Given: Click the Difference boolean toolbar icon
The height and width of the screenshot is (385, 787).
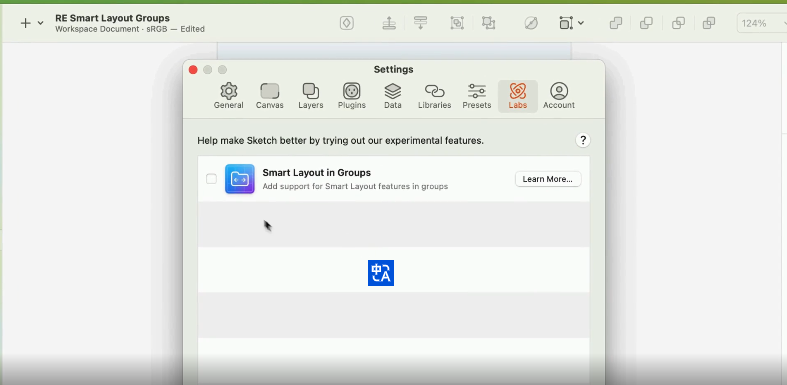Looking at the screenshot, I should [x=709, y=23].
